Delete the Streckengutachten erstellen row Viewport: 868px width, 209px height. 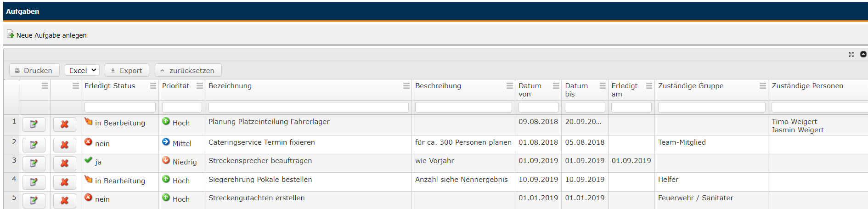64,200
